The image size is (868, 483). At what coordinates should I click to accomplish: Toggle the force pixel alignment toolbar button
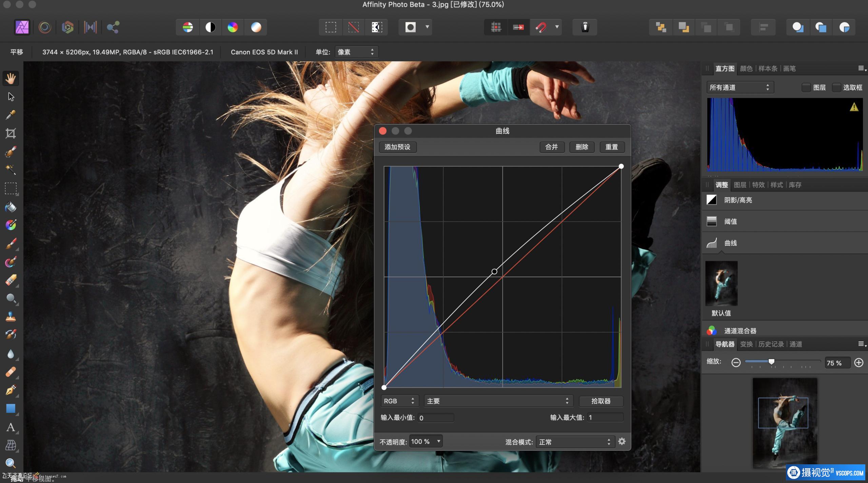coord(496,27)
